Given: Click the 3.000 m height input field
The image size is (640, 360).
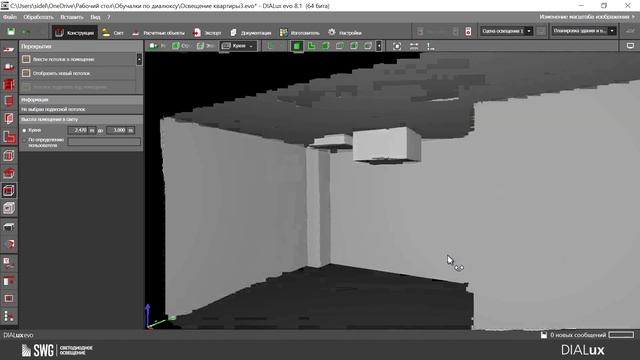Looking at the screenshot, I should click(120, 130).
